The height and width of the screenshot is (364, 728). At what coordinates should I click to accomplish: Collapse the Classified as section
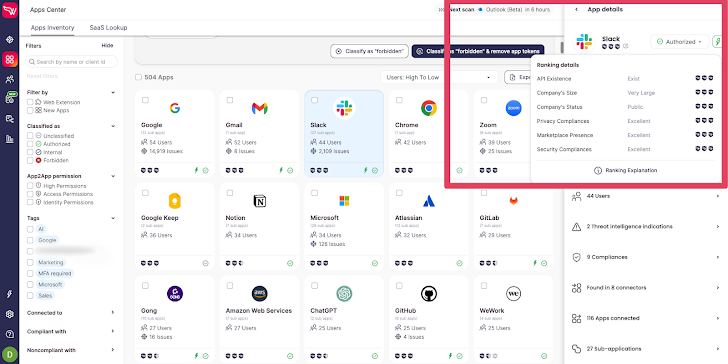pos(113,126)
